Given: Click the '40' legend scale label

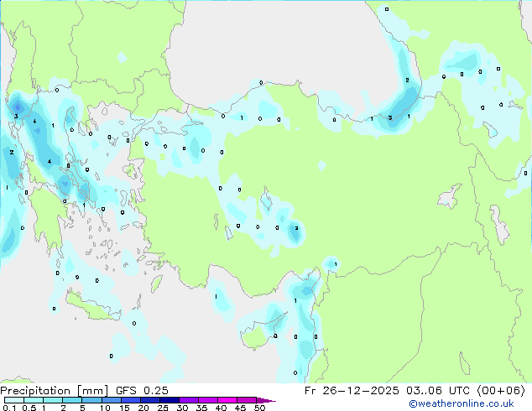Looking at the screenshot, I should click(x=221, y=408).
